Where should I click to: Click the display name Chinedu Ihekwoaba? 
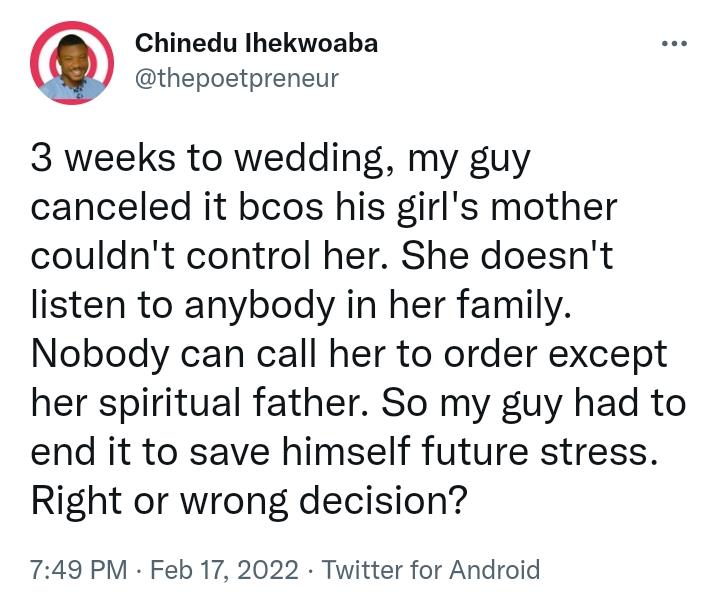coord(256,44)
